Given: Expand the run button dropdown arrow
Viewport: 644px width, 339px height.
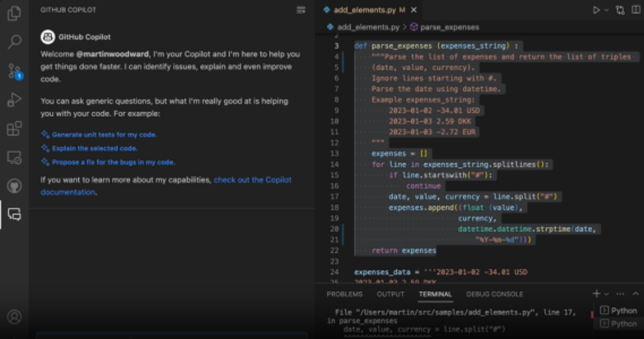Looking at the screenshot, I should pyautogui.click(x=606, y=10).
